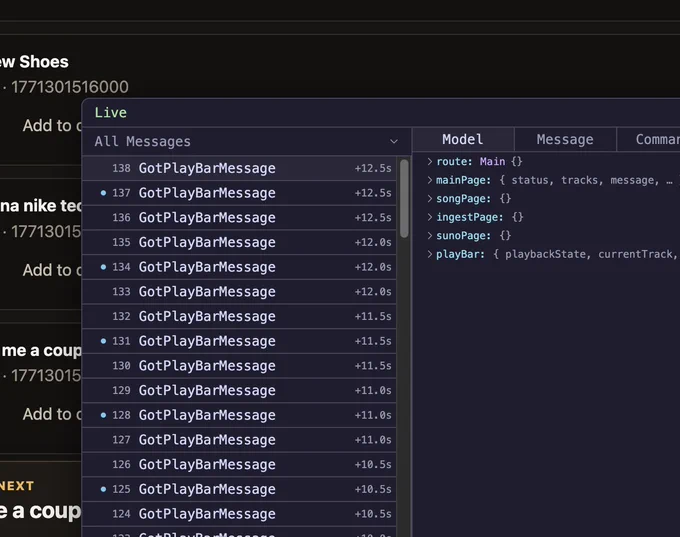Viewport: 680px width, 537px height.
Task: Select message 130 GotPlayBarMessage
Action: click(x=239, y=366)
